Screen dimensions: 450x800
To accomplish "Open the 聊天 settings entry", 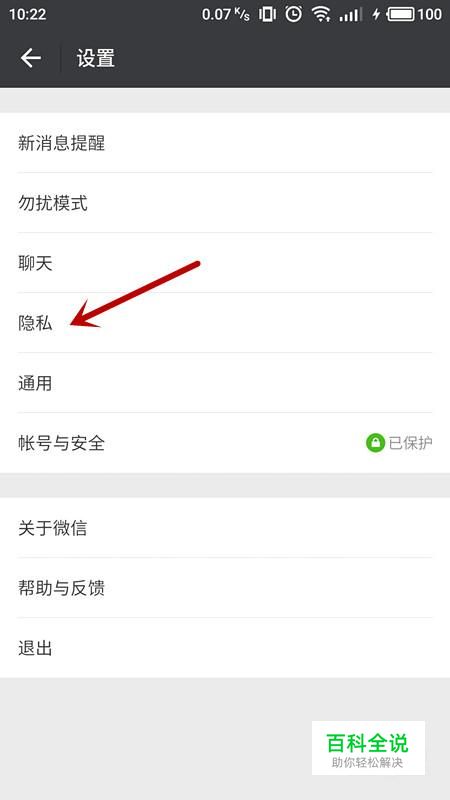I will click(225, 263).
